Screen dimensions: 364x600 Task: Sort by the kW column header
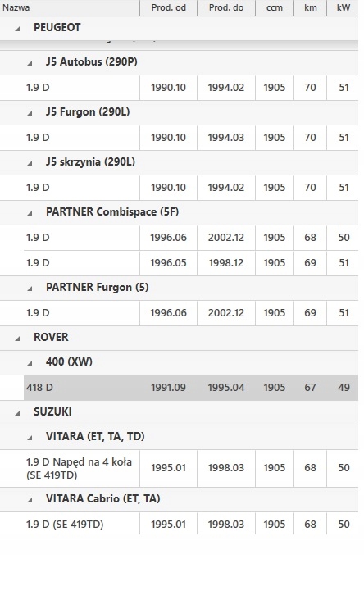[x=344, y=7]
